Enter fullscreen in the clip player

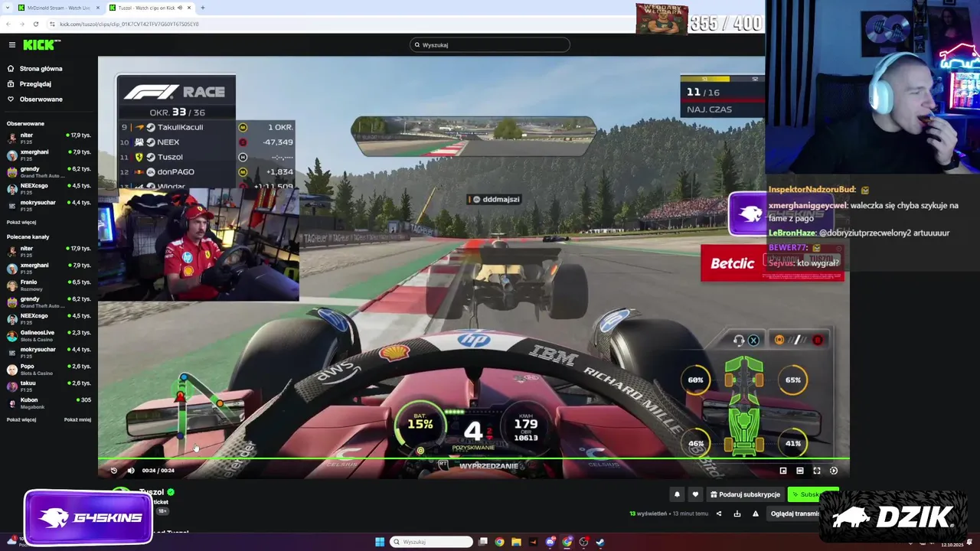[x=817, y=471]
